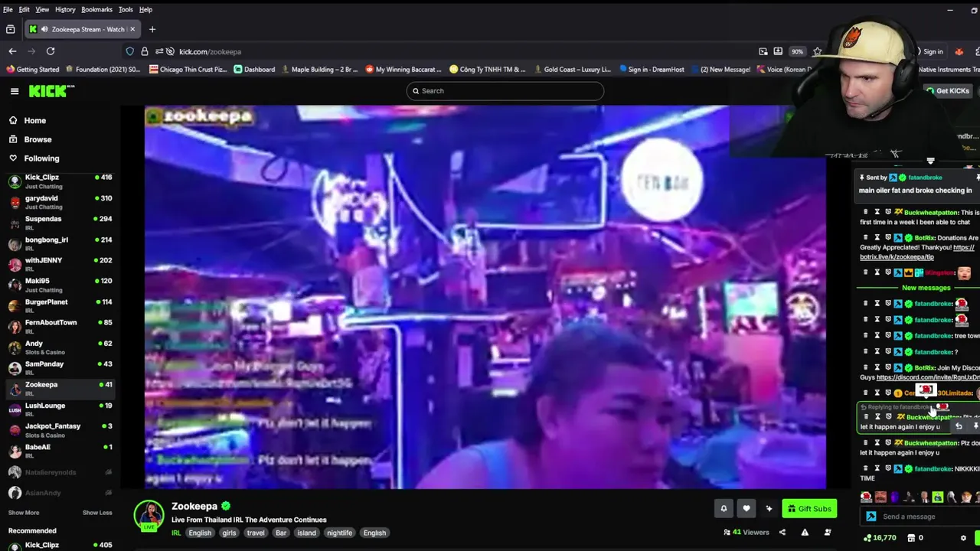Click the kick.com/zookeepa address bar
The width and height of the screenshot is (980, 551).
(x=459, y=51)
